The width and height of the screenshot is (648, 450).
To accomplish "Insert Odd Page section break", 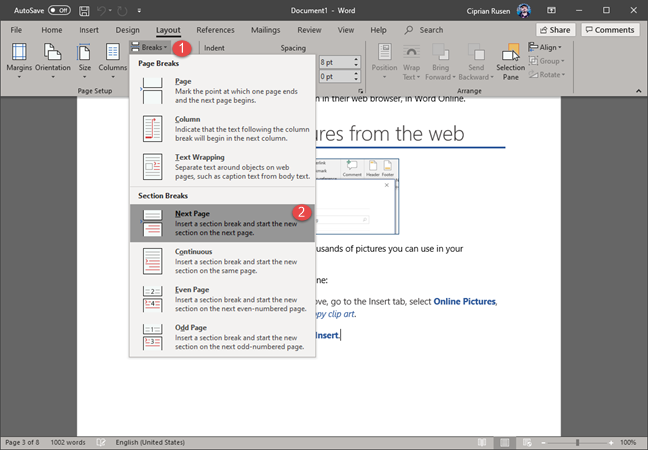I will [x=222, y=337].
